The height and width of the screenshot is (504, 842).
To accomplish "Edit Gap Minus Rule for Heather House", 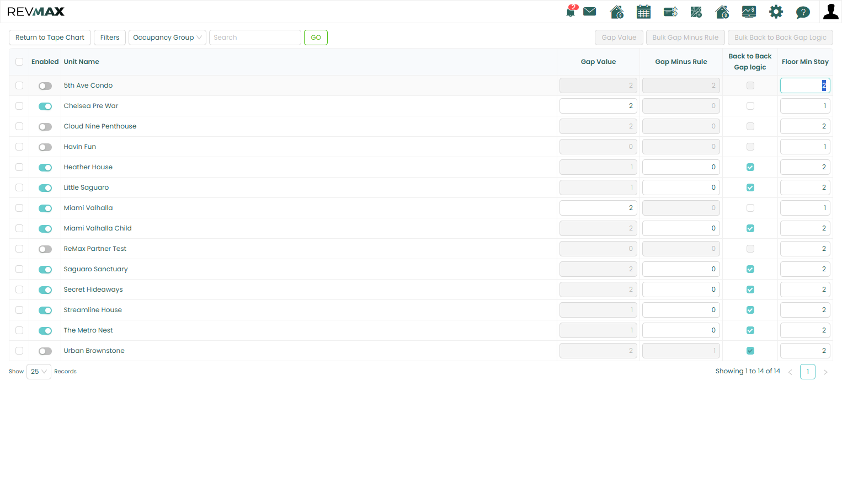I will [x=681, y=167].
